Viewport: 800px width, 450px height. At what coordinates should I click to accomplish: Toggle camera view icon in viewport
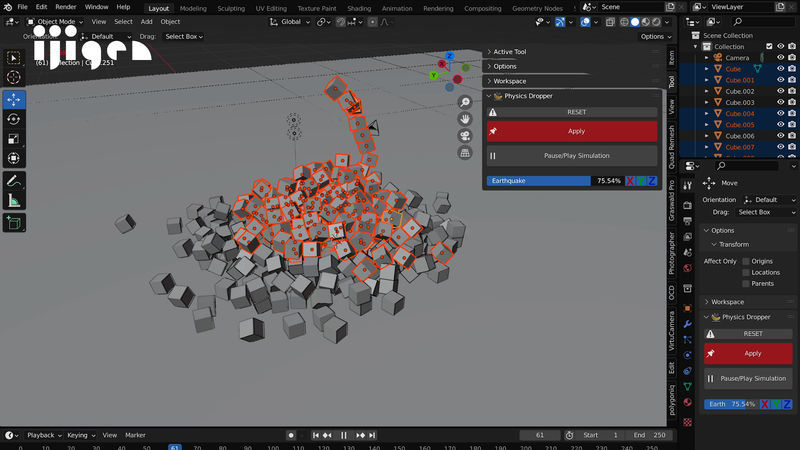tap(465, 136)
